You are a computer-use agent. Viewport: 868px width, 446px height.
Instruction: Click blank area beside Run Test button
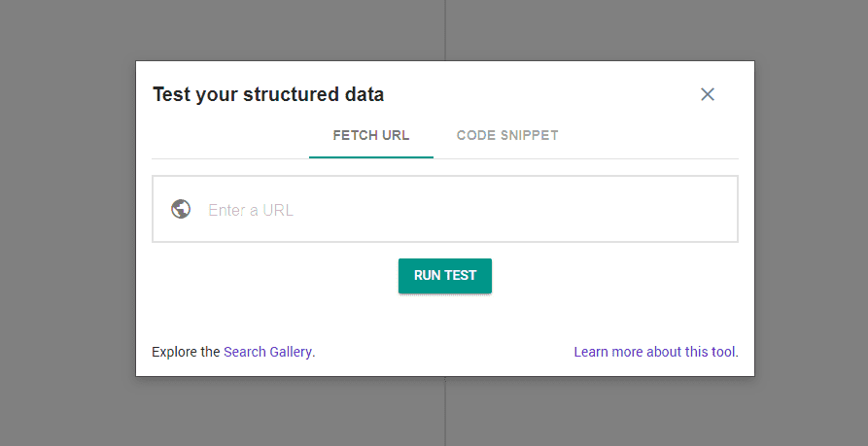(608, 276)
